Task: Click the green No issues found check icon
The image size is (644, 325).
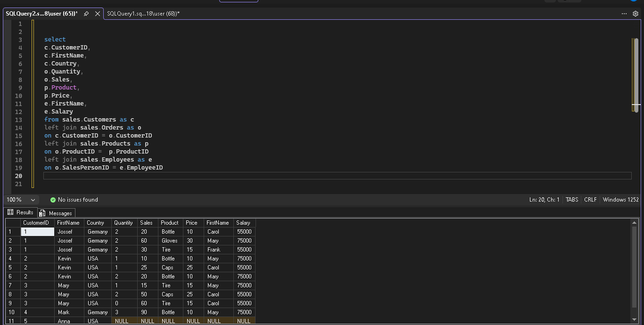Action: 53,200
